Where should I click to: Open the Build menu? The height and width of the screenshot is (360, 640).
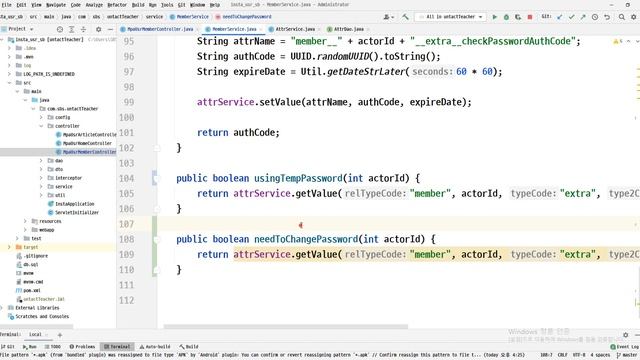point(138,5)
